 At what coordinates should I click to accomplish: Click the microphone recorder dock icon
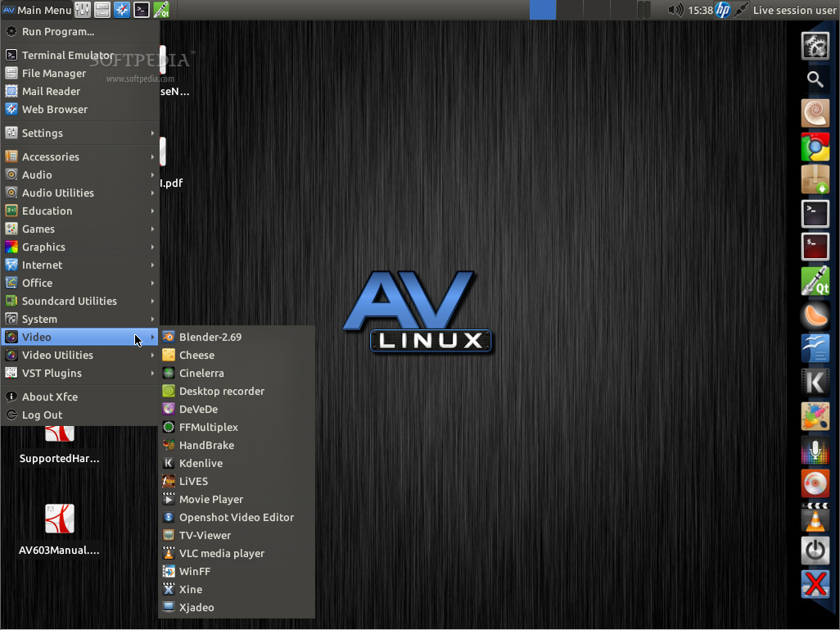tap(815, 451)
